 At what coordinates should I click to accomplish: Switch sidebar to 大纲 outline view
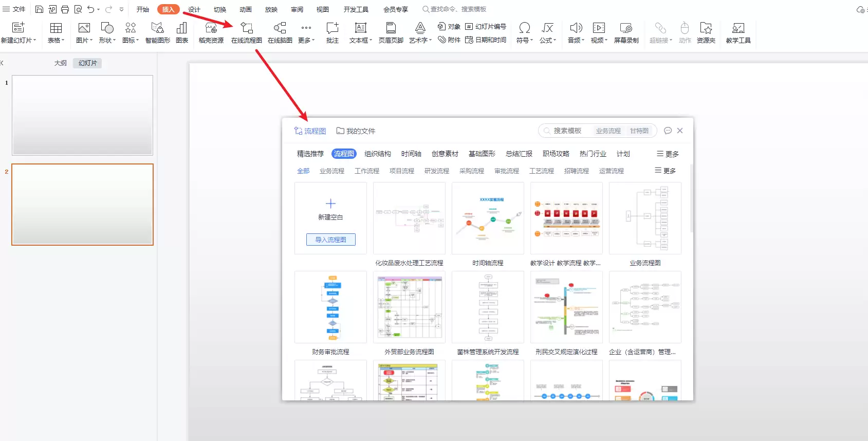pos(61,63)
